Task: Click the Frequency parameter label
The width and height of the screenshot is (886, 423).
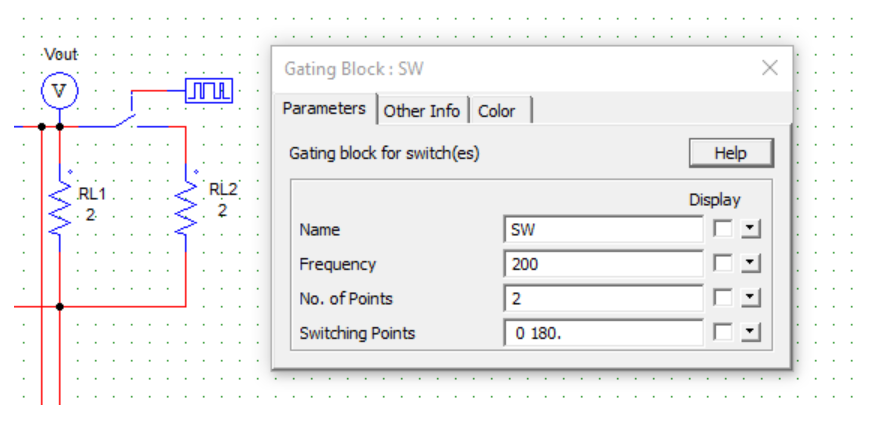Action: tap(337, 264)
